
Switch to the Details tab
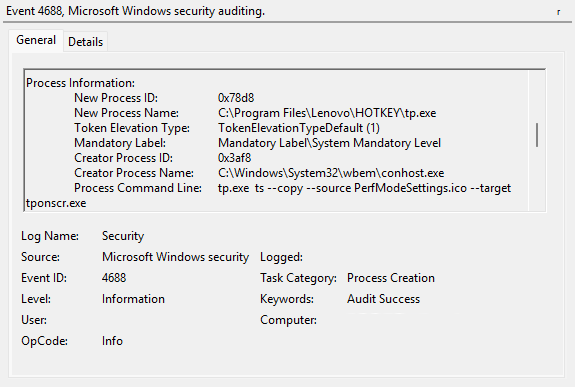(x=85, y=42)
